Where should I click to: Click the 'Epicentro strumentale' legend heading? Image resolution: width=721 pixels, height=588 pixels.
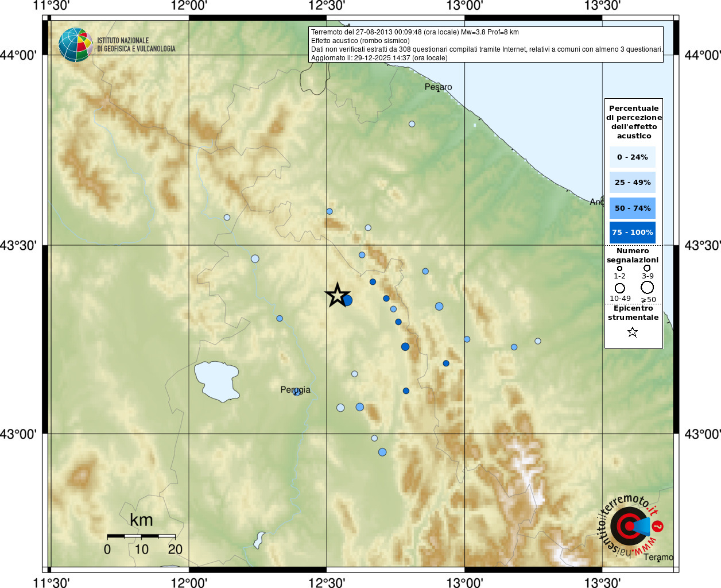point(633,312)
